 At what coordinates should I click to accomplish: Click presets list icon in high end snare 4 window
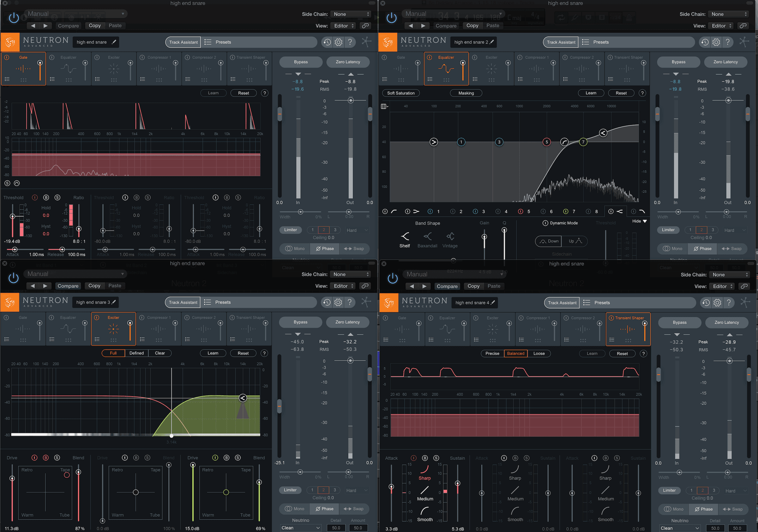point(587,303)
